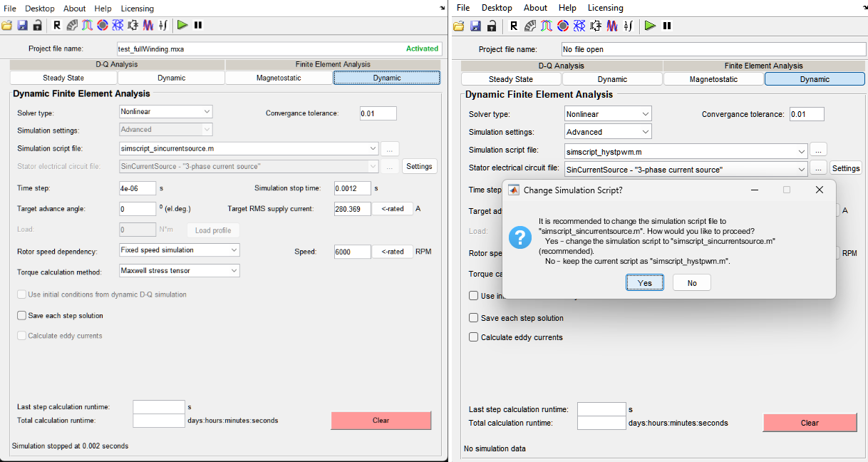868x462 pixels.
Task: Open Rotor speed dependency dropdown
Action: tap(180, 250)
